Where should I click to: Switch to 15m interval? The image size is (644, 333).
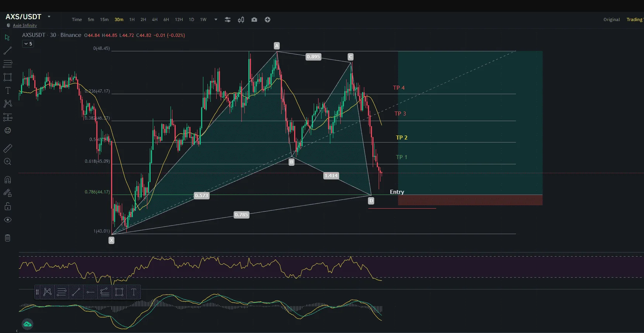click(x=104, y=20)
